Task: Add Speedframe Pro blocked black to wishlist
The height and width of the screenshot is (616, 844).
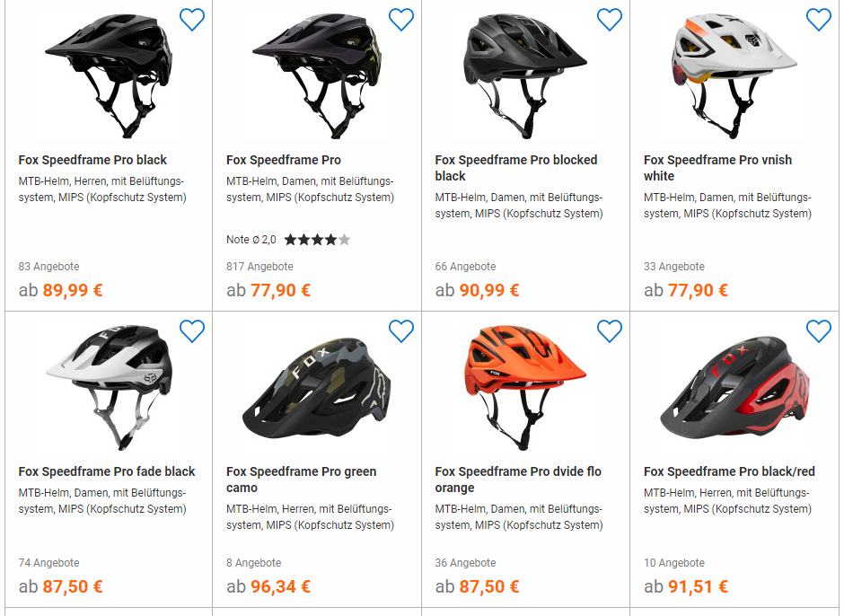Action: tap(610, 20)
